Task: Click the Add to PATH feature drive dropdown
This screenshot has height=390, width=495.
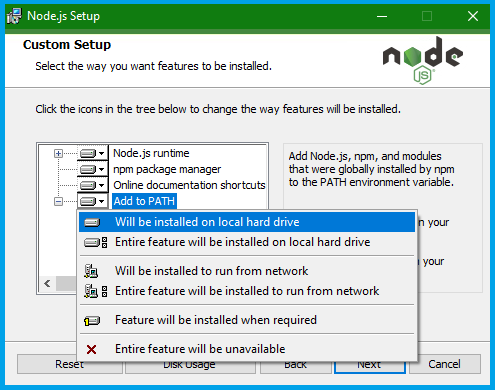Action: 93,201
